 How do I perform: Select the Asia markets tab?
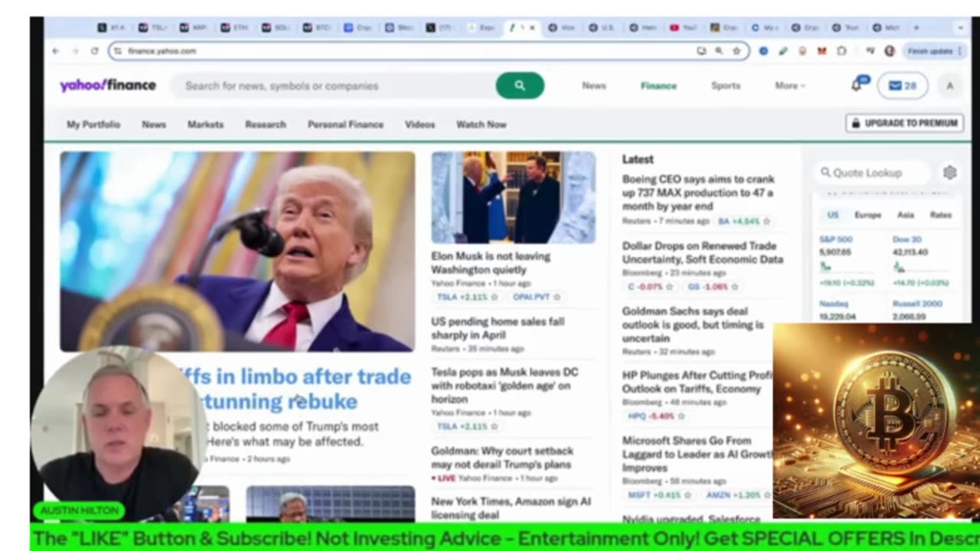click(x=906, y=215)
